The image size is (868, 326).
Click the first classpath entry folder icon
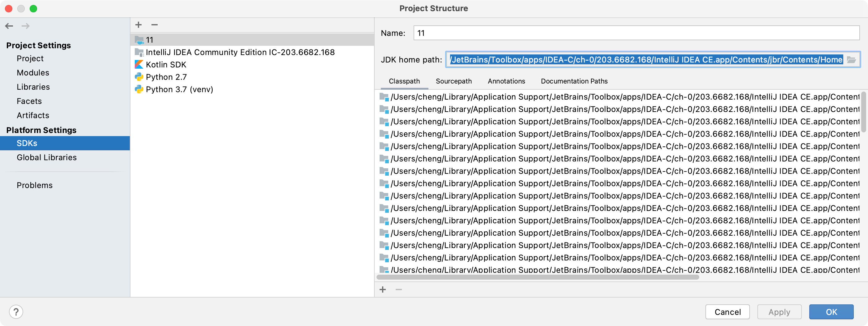click(384, 97)
